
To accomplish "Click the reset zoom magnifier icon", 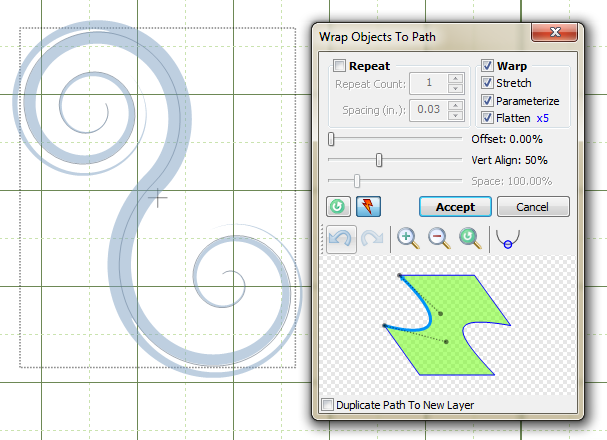I will coord(470,239).
